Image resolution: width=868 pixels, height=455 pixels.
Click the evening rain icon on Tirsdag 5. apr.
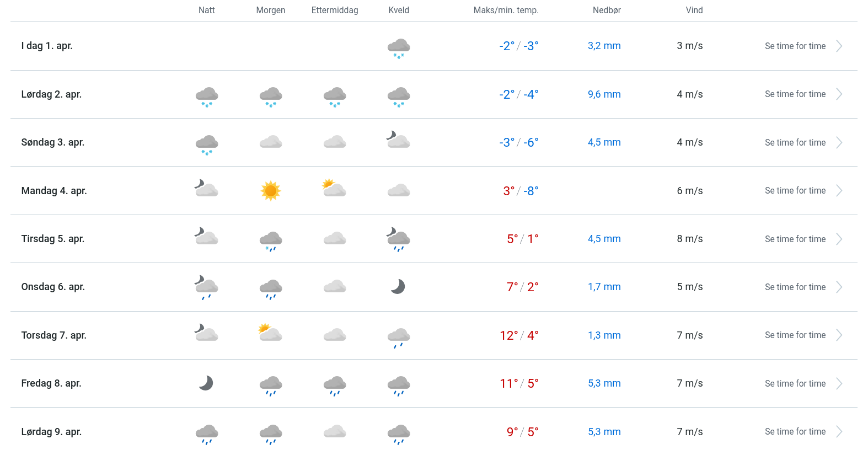click(398, 239)
